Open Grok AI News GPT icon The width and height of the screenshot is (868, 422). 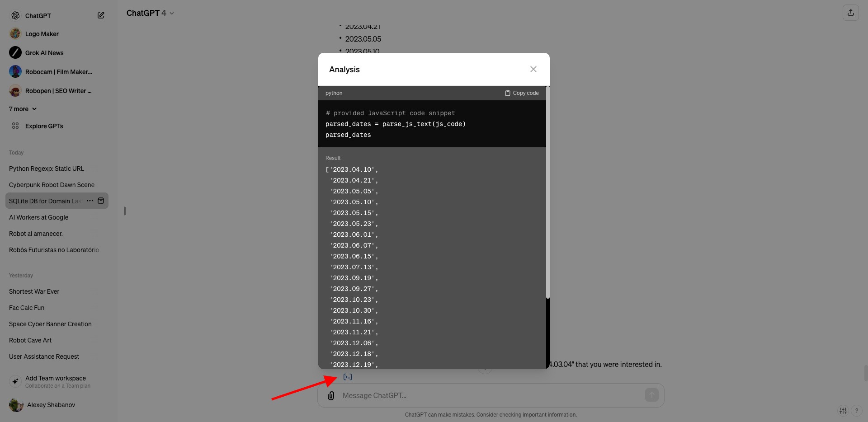15,53
